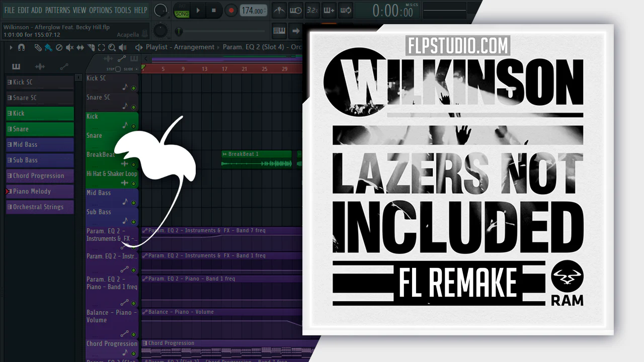Mute the Hi Hat & Shaker Loop track
The width and height of the screenshot is (644, 362).
[134, 184]
